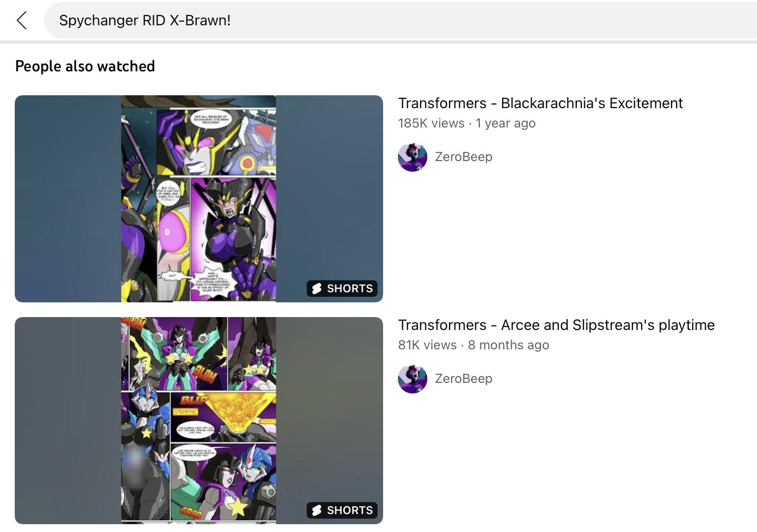Select the 1 year ago timestamp

pos(506,123)
